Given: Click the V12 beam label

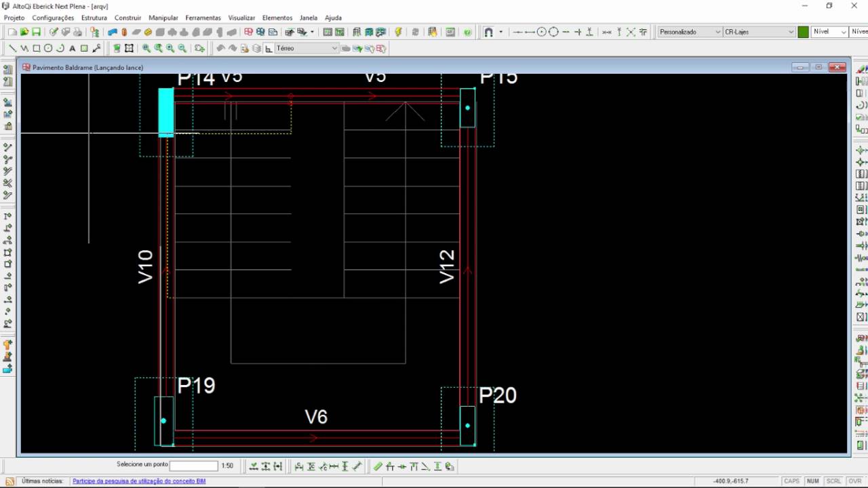Looking at the screenshot, I should pyautogui.click(x=447, y=266).
